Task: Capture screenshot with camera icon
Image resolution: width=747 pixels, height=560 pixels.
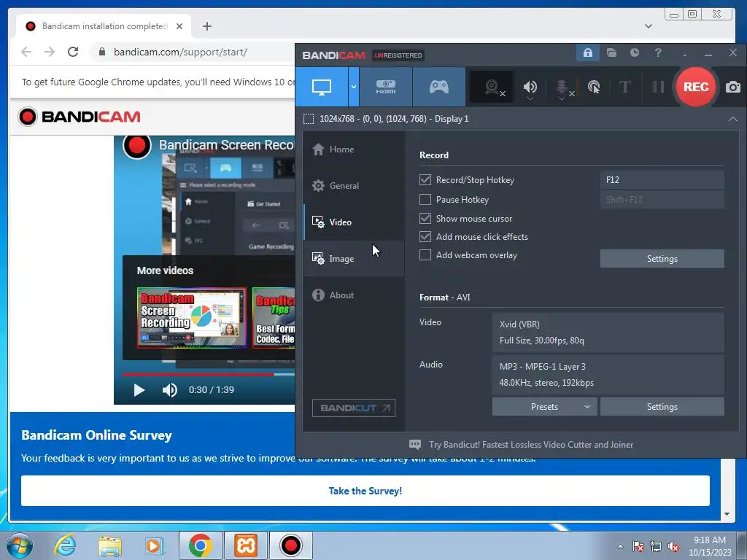Action: (x=732, y=87)
